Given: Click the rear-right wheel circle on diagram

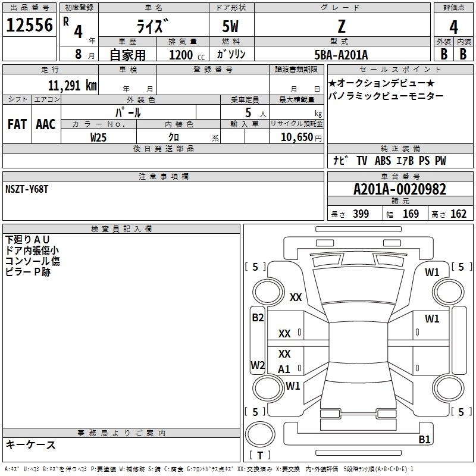Looking at the screenshot, I should click(448, 388).
